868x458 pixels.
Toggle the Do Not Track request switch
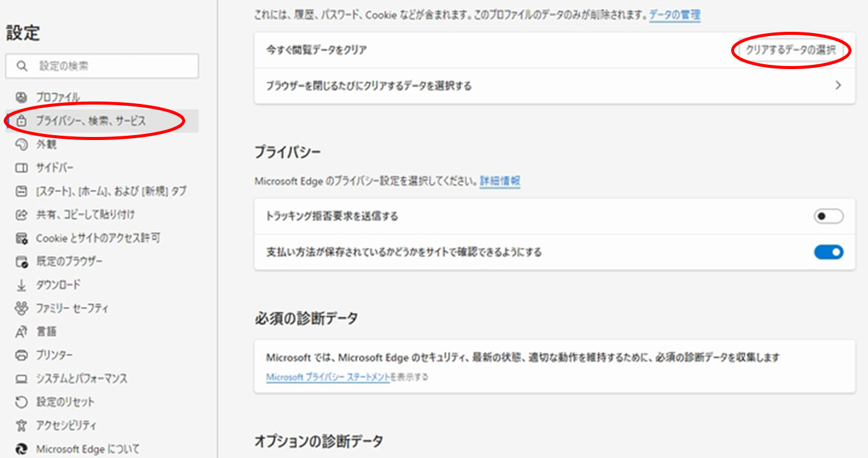(x=828, y=216)
